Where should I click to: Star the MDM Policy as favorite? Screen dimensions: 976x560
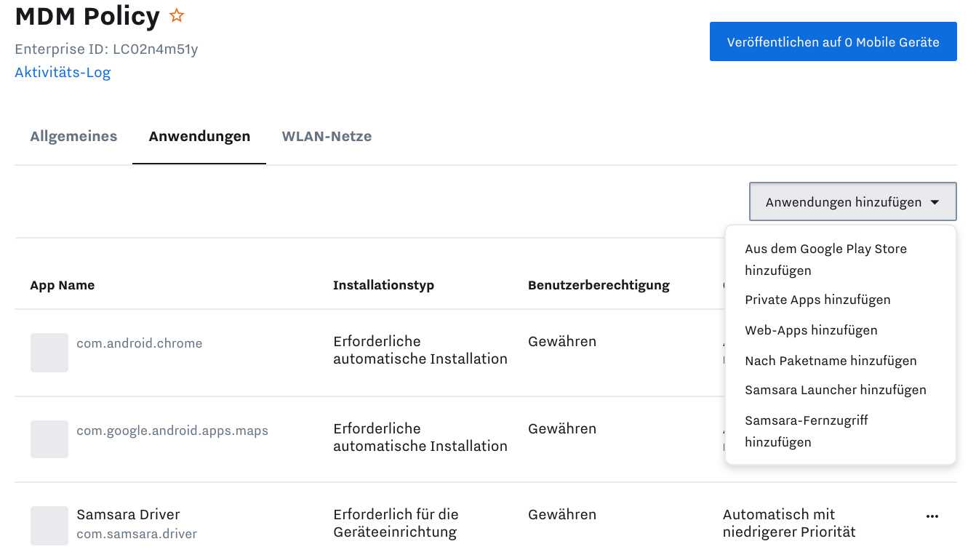pos(177,15)
